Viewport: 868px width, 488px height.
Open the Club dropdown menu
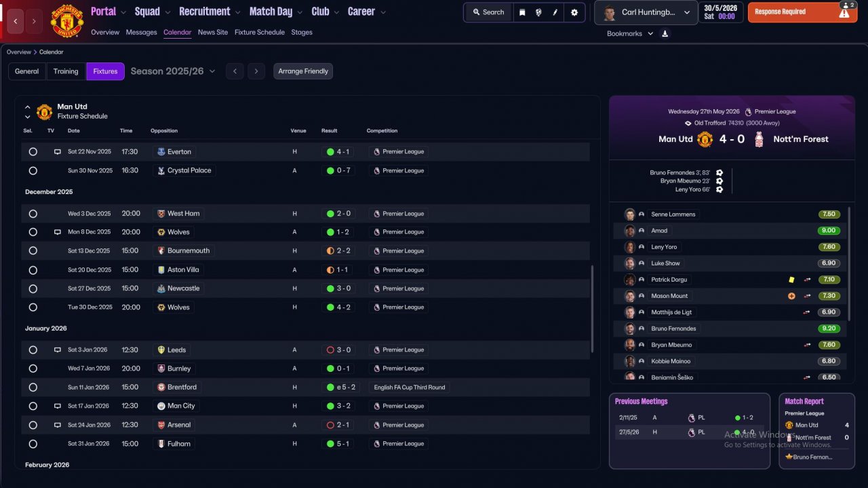tap(325, 12)
